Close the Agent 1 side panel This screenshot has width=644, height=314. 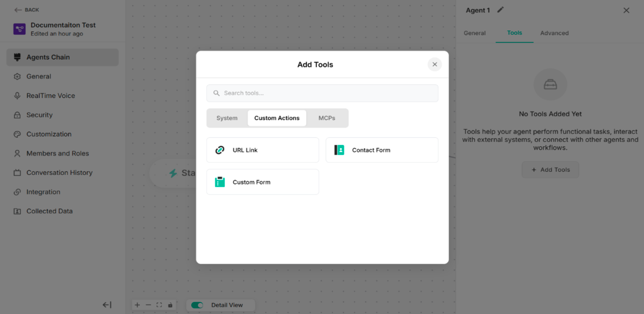[x=626, y=10]
